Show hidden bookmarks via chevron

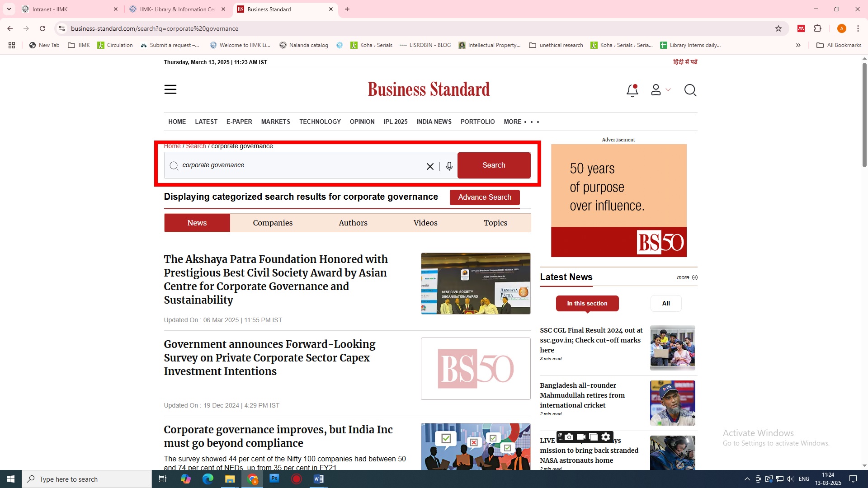click(798, 45)
